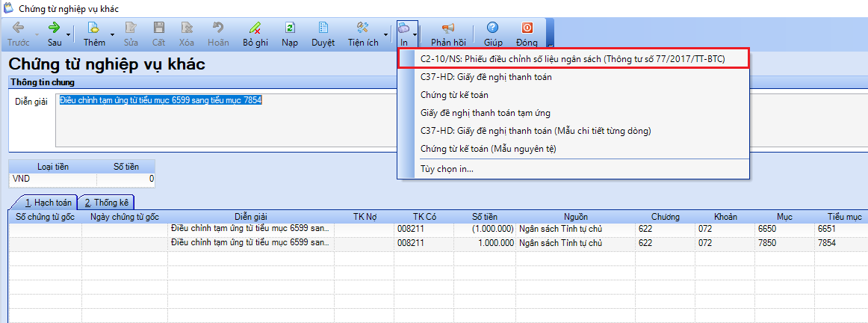Expand the dropdown arrow beside Thêm
Screen dimensions: 868x323
click(x=112, y=34)
